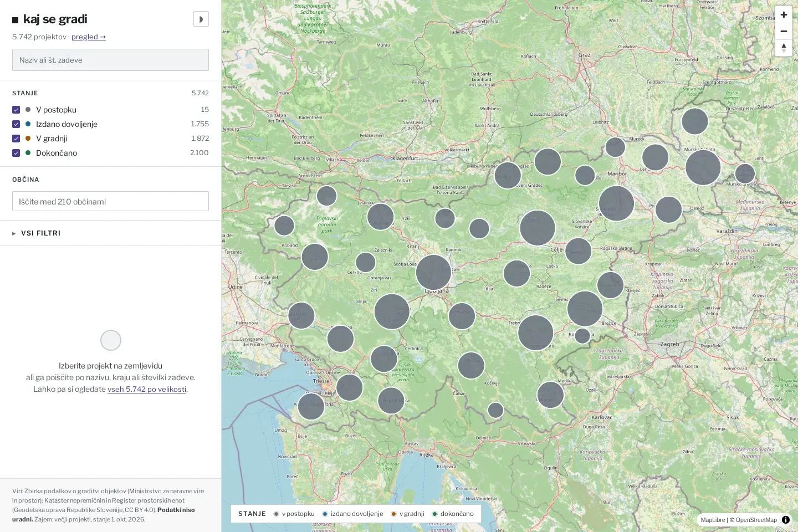The height and width of the screenshot is (532, 798).
Task: Click the 'Iščite med 210 občinami' field
Action: pos(110,202)
